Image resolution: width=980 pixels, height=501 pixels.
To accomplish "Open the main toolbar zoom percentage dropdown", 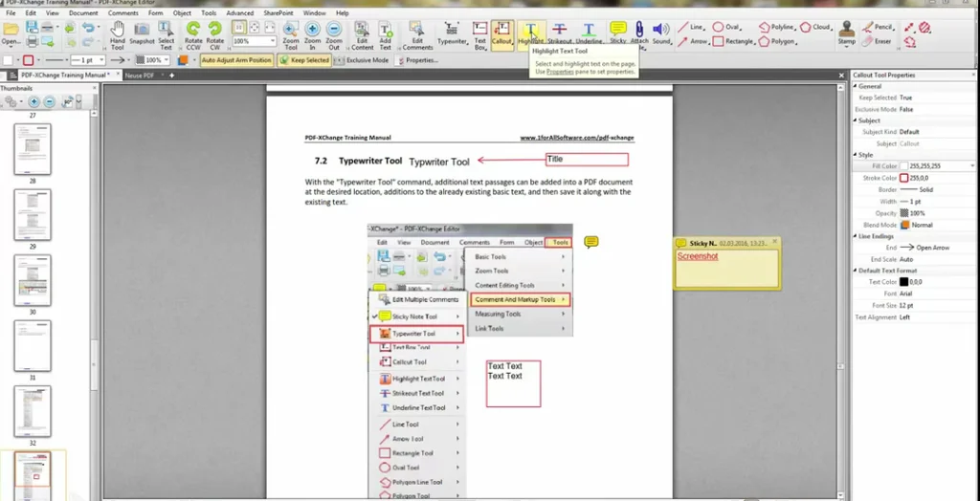I will point(273,40).
